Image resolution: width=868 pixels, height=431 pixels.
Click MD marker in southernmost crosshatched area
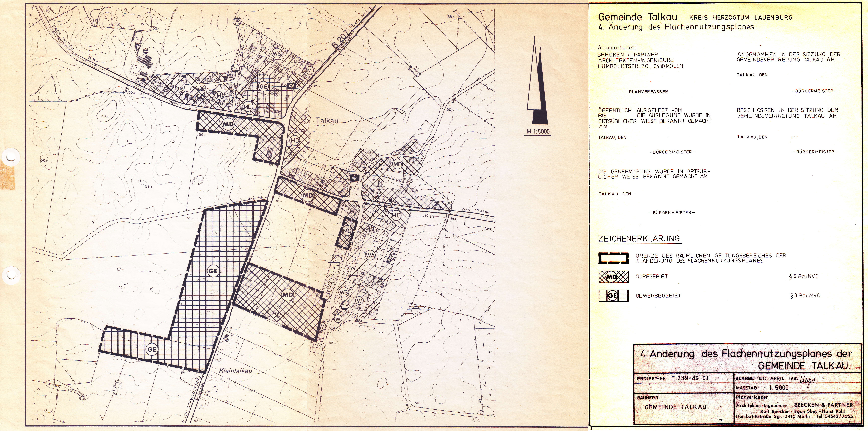(x=287, y=295)
